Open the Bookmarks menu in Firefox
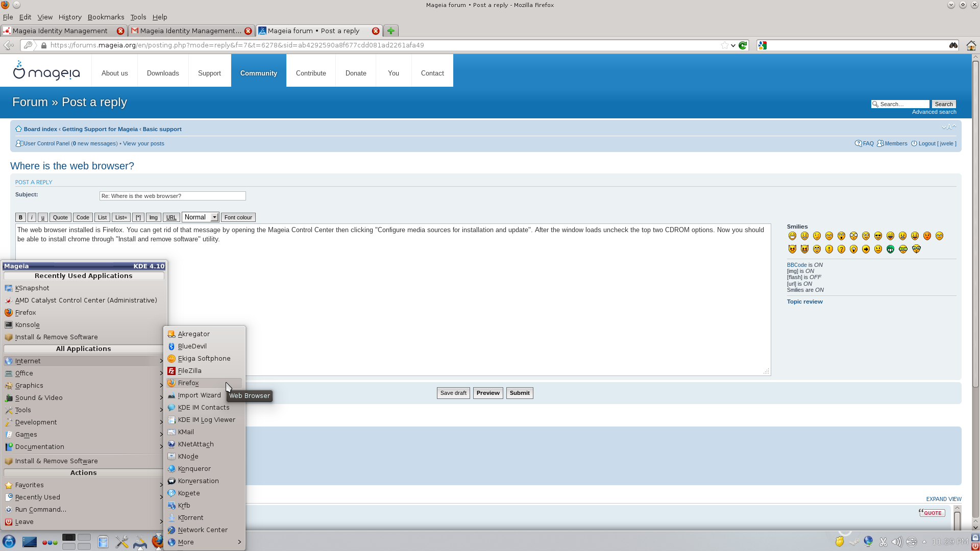 [x=106, y=17]
